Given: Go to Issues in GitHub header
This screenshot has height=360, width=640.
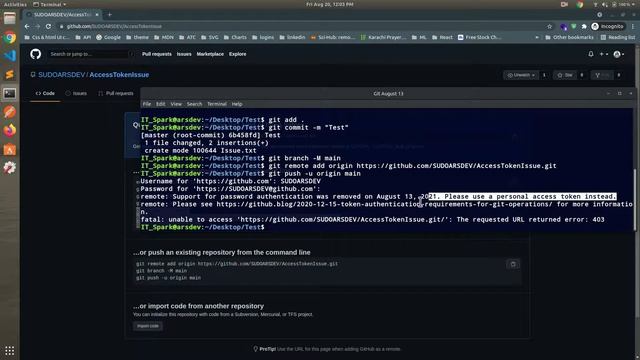Looking at the screenshot, I should [184, 54].
